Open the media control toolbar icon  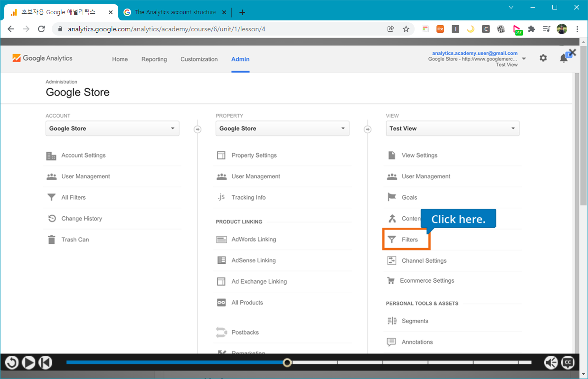coord(547,29)
